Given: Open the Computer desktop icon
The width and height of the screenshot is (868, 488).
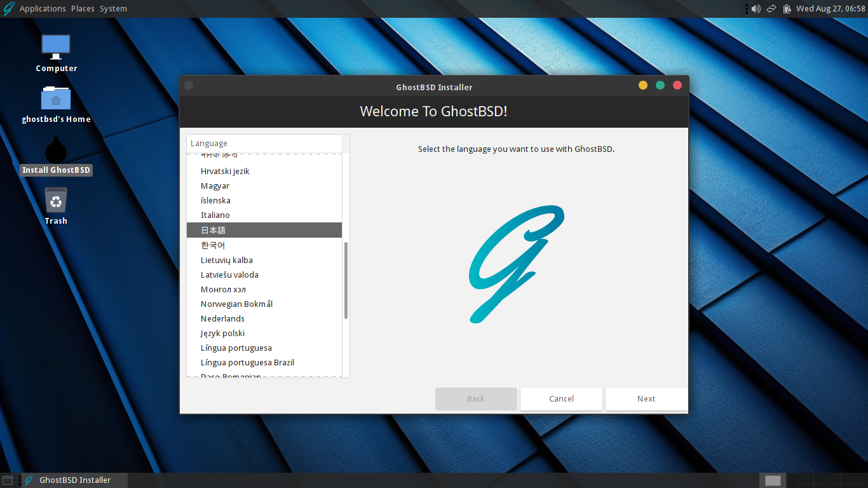Looking at the screenshot, I should tap(56, 46).
